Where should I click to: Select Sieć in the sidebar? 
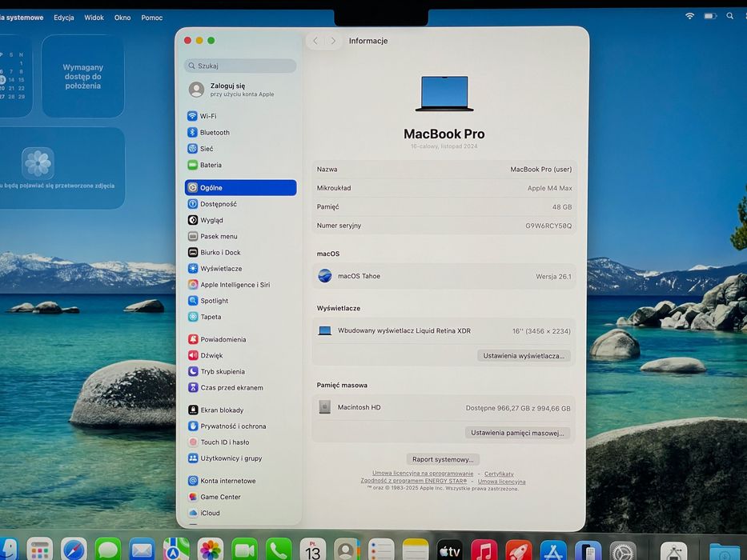pos(240,149)
